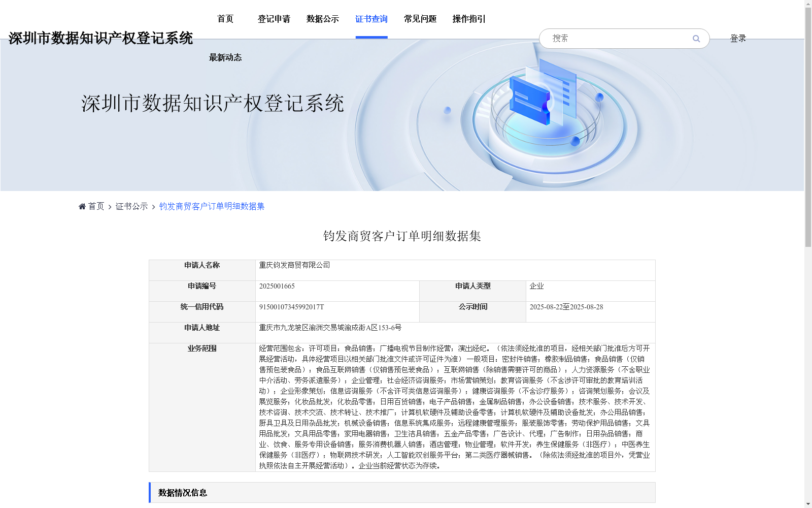This screenshot has height=508, width=812.
Task: Click the banner title 深圳市数据知识产权登记系统
Action: tap(213, 104)
